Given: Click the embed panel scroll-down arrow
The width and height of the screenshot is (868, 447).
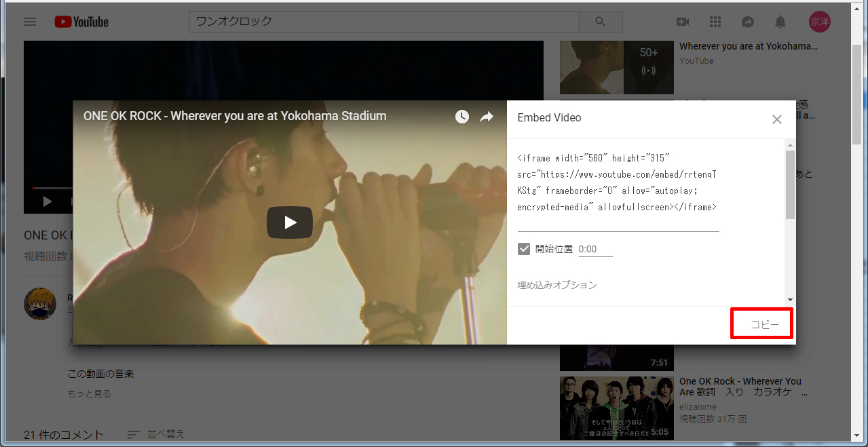Looking at the screenshot, I should (790, 299).
